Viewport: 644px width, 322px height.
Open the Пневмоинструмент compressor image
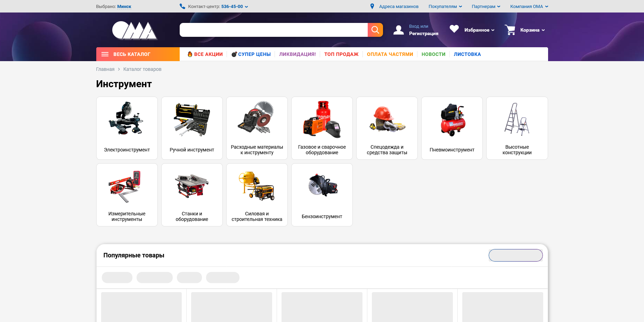tap(452, 119)
